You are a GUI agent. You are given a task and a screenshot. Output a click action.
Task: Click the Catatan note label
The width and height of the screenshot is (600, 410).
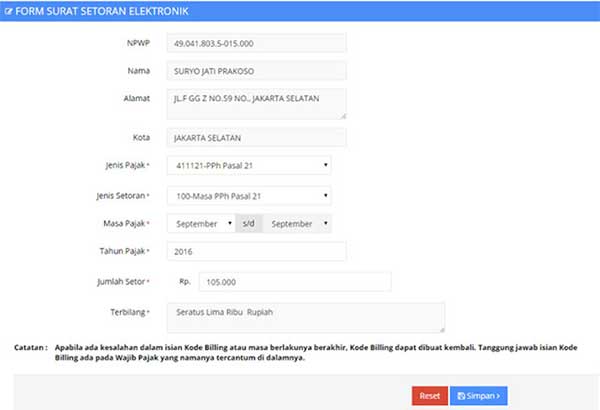point(31,348)
